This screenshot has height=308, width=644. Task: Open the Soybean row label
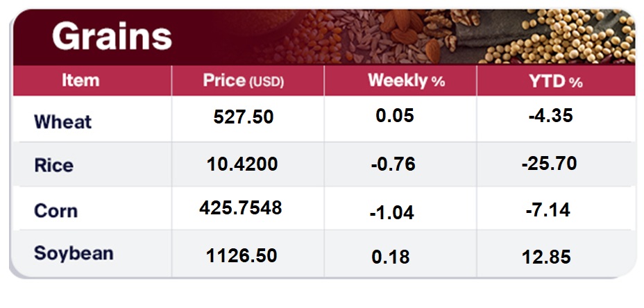tap(74, 253)
